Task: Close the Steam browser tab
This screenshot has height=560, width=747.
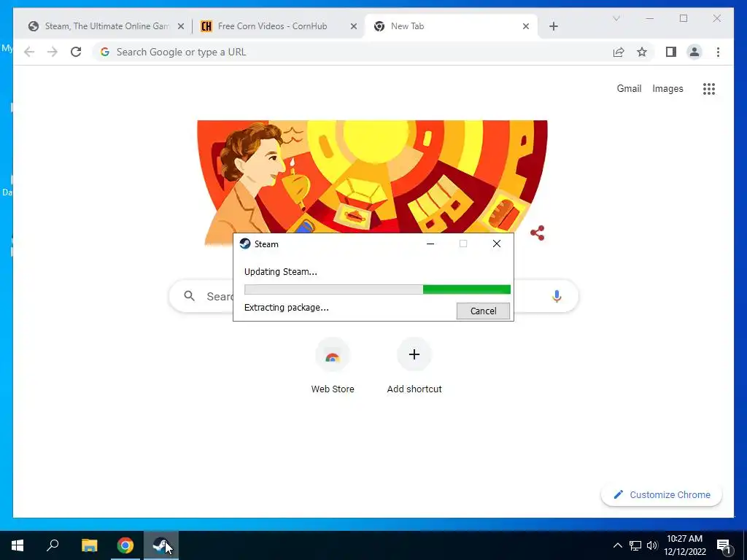Action: point(181,27)
